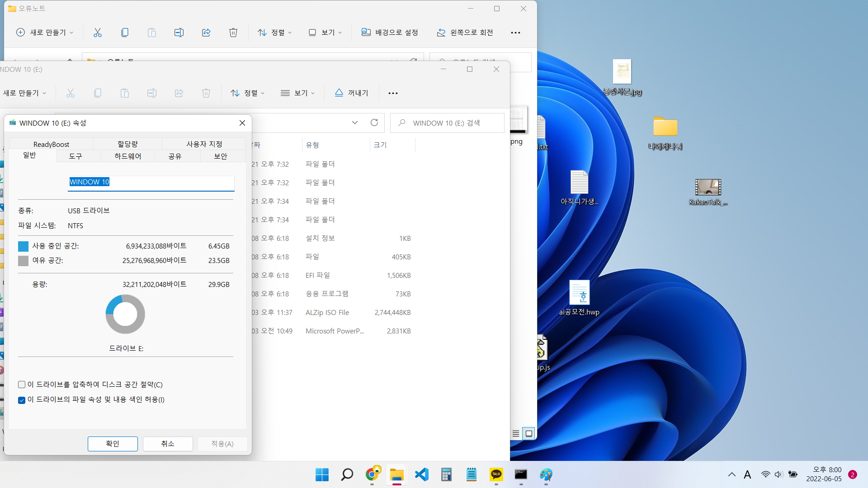
Task: Click 왼쪽으로 회전 rotate icon
Action: coord(441,33)
